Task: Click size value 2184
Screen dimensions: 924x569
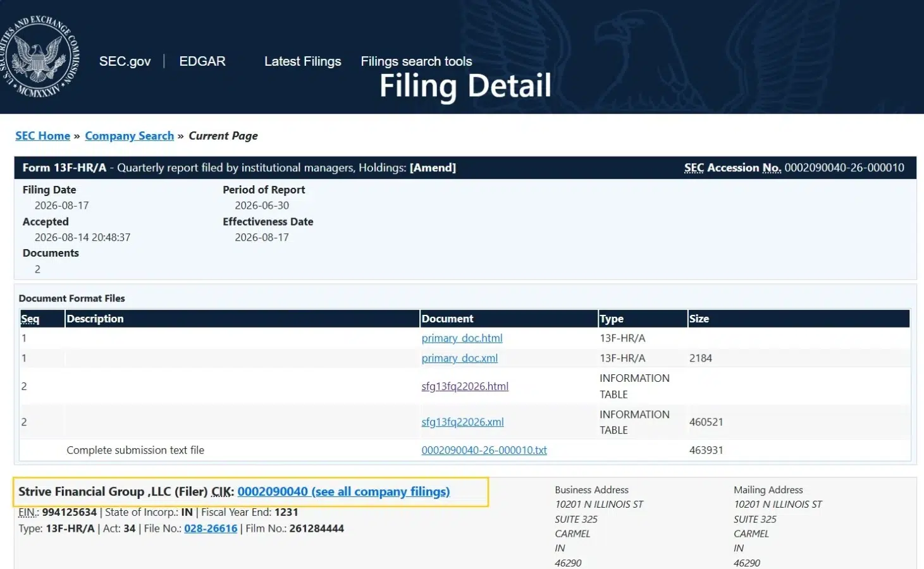Action: (700, 358)
